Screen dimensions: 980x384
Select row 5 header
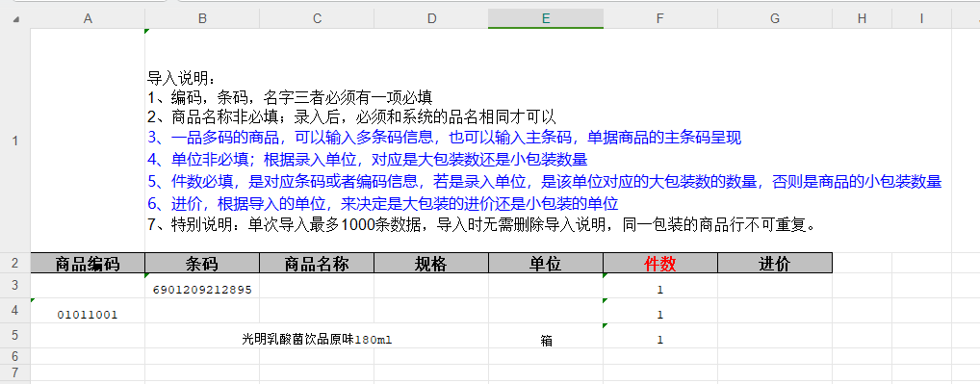15,335
